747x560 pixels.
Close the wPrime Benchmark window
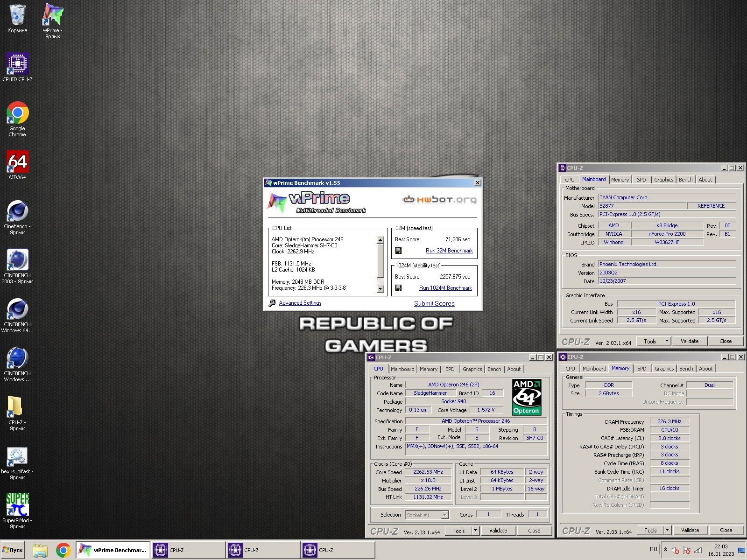coord(477,183)
